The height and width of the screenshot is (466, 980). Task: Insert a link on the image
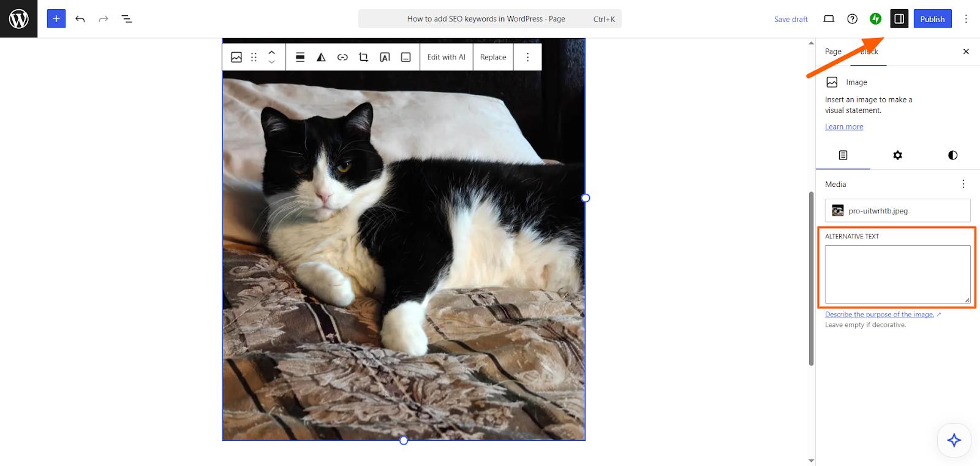342,57
